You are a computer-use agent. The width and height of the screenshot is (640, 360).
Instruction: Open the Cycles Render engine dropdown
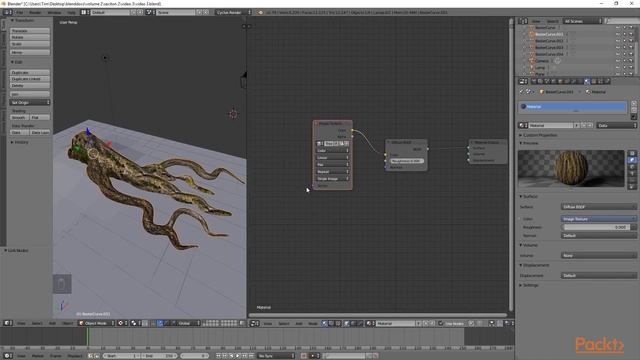coord(233,13)
